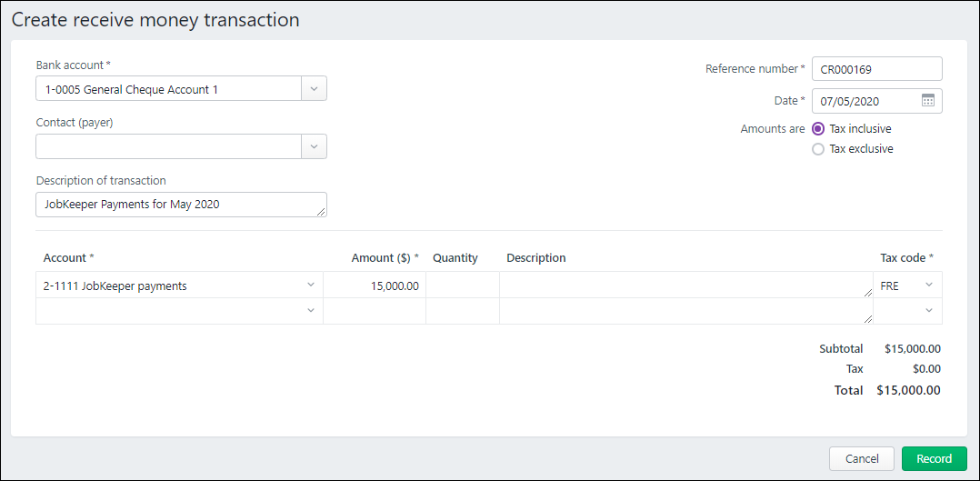Open the FRE tax code dropdown
This screenshot has width=980, height=481.
(x=928, y=286)
